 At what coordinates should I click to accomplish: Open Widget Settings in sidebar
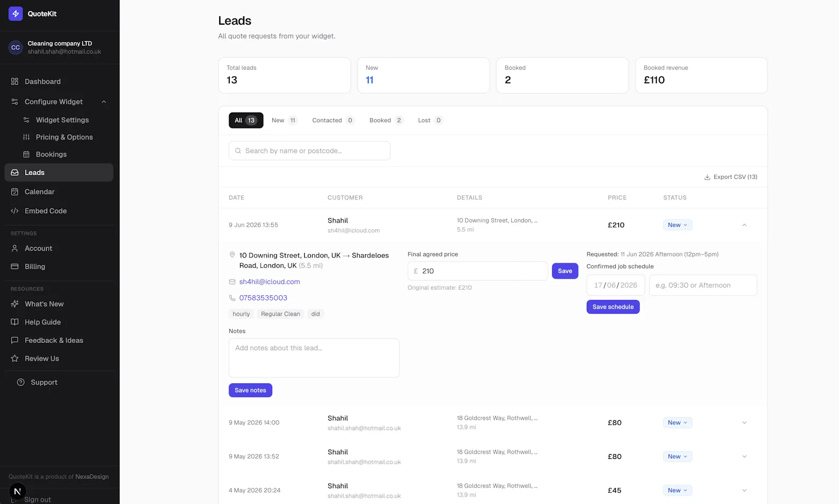(x=62, y=120)
